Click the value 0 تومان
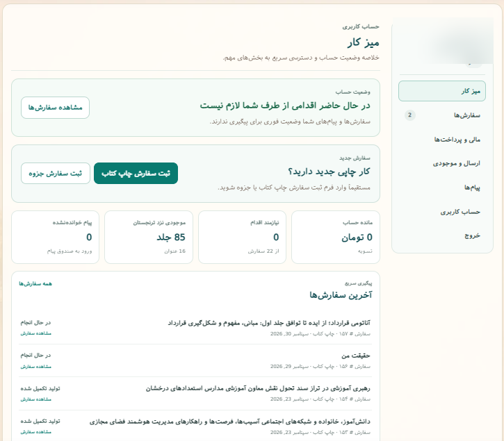Viewport: 504px width, 441px height. (357, 238)
